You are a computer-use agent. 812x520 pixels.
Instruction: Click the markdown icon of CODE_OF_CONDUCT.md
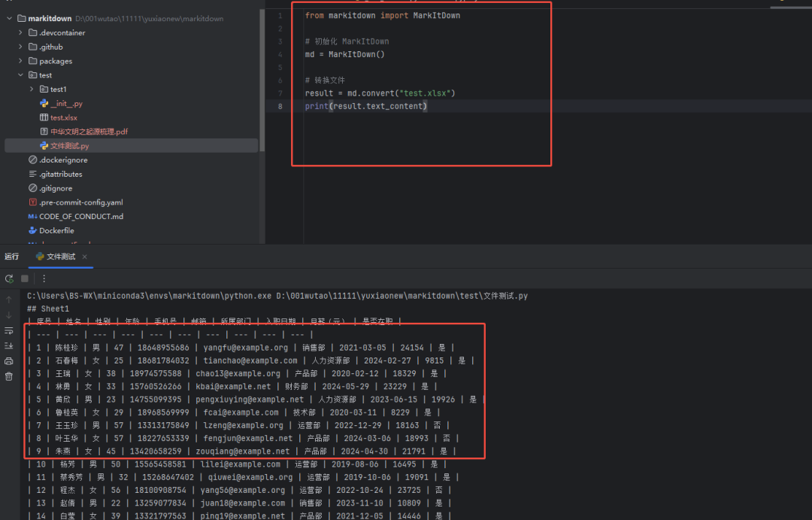click(x=32, y=216)
